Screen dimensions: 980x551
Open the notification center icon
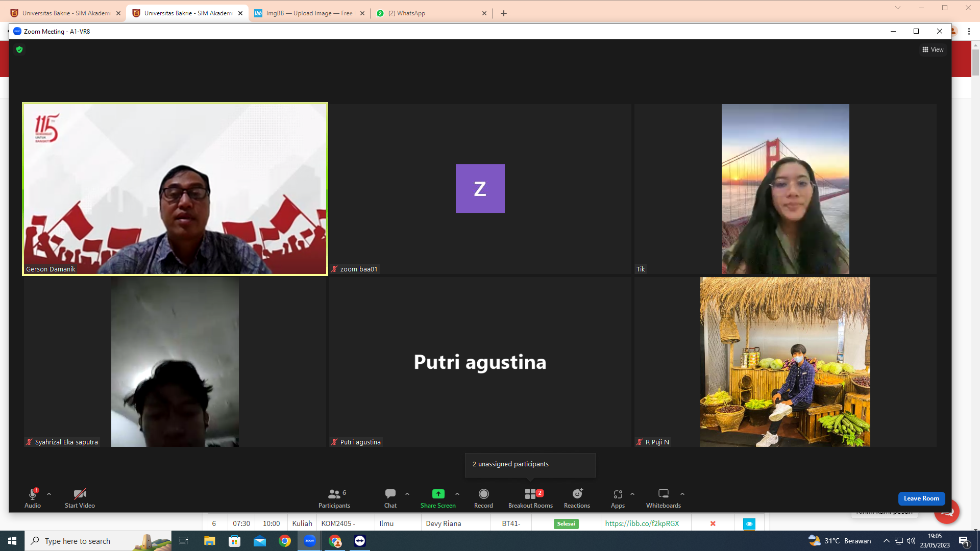(x=964, y=541)
